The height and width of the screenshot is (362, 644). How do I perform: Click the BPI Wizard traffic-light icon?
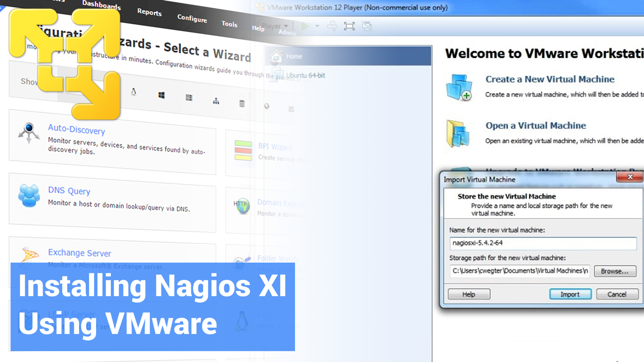pyautogui.click(x=243, y=150)
